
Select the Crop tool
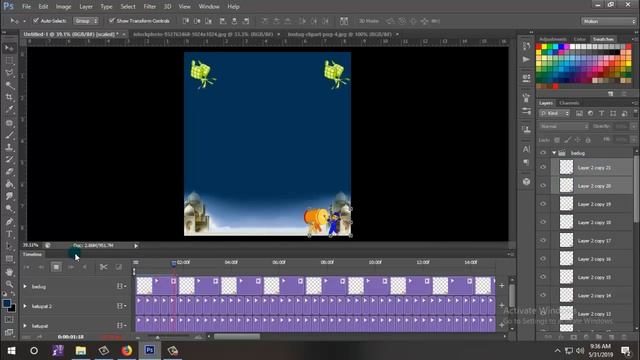click(x=9, y=97)
